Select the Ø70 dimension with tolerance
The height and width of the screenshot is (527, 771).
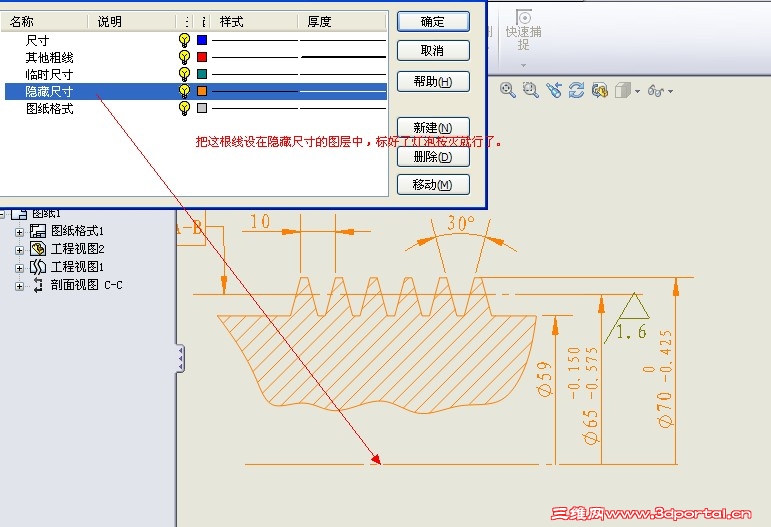pos(664,379)
